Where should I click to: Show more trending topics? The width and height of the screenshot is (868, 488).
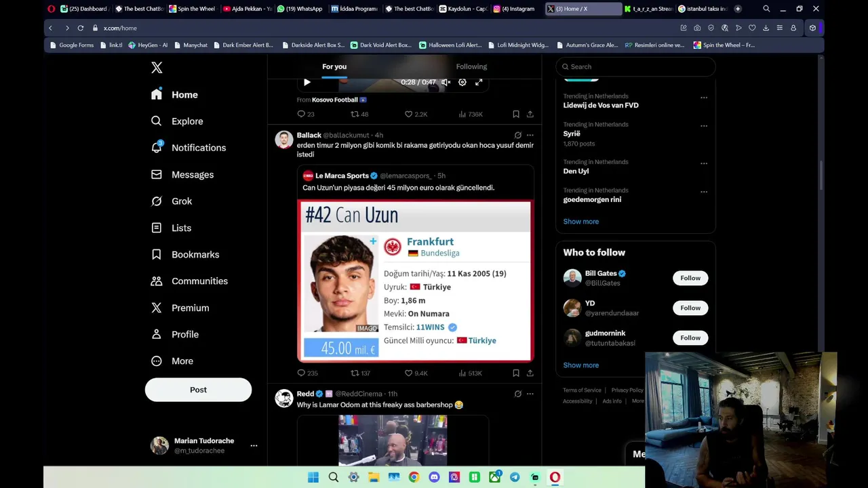tap(581, 222)
